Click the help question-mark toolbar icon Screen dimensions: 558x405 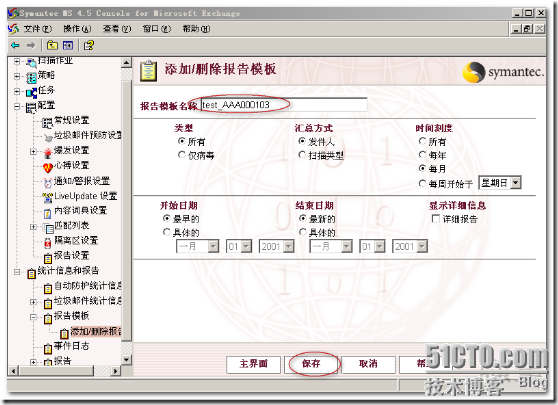coord(88,46)
